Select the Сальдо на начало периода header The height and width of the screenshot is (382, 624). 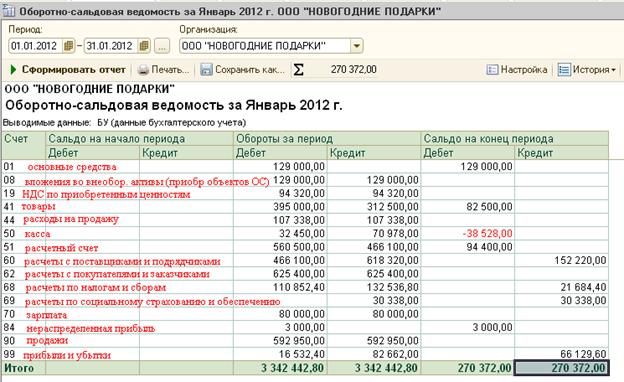coord(139,139)
